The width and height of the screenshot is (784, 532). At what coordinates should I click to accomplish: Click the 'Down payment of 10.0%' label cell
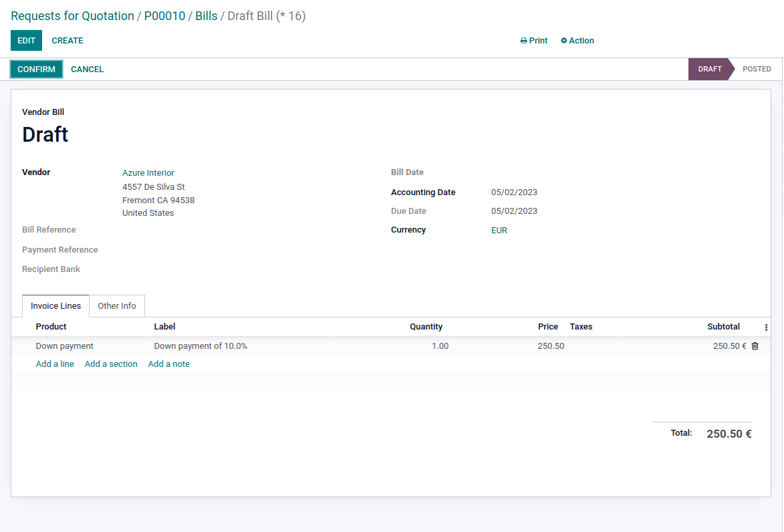201,346
